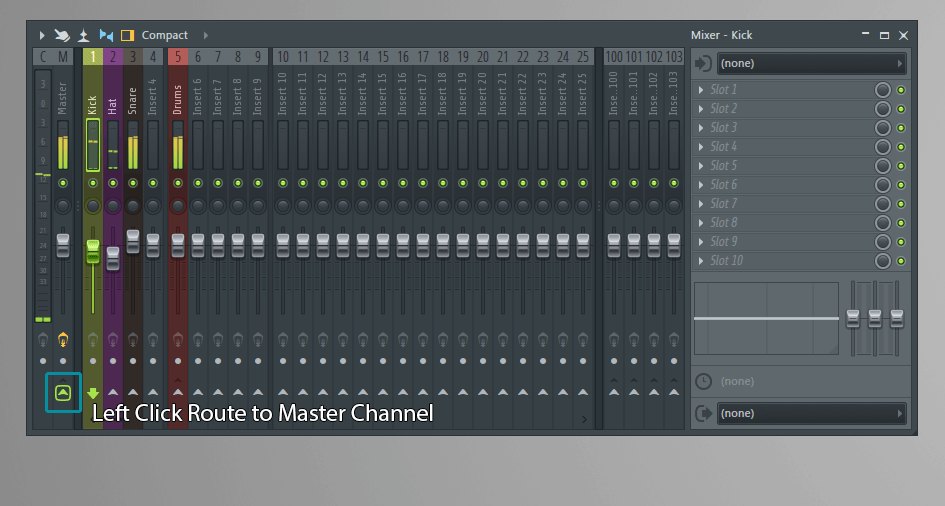The width and height of the screenshot is (945, 506).
Task: Select mixer track number 5 header
Action: click(178, 57)
